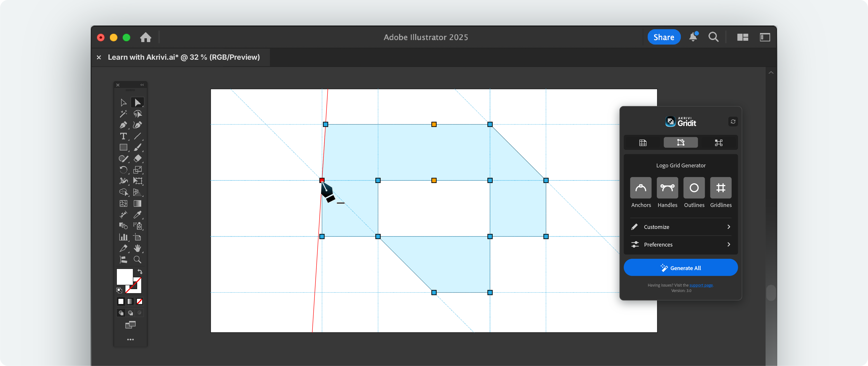Screen dimensions: 868x366
Task: Select the Perspective Grid tool
Action: pyautogui.click(x=137, y=192)
